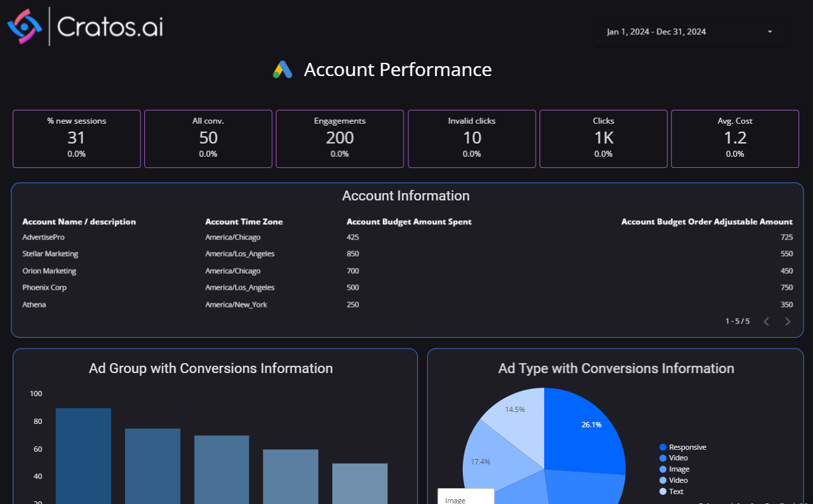Click the Text legend label

pyautogui.click(x=676, y=491)
